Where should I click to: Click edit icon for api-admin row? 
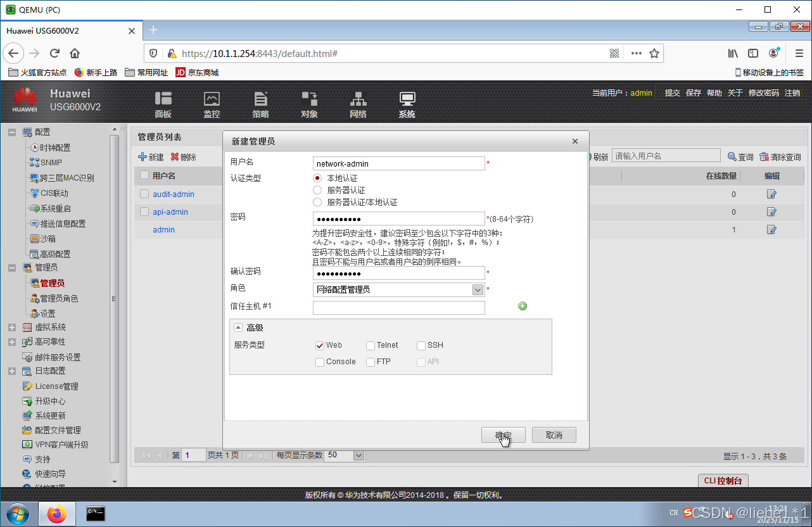(x=771, y=212)
